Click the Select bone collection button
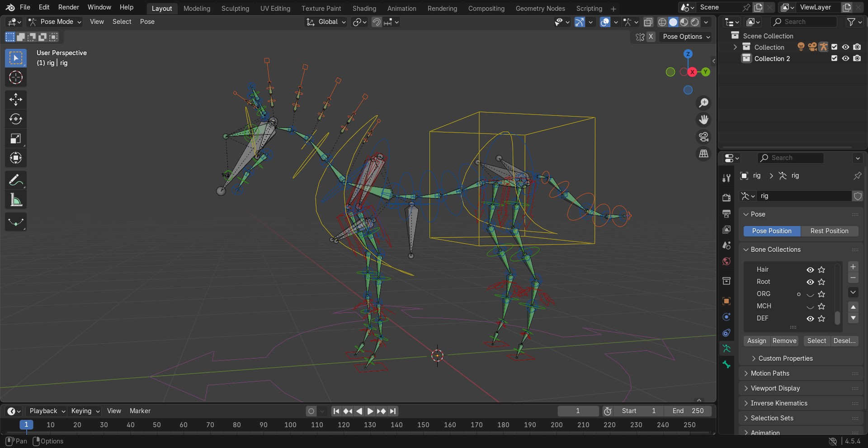 [x=816, y=341]
